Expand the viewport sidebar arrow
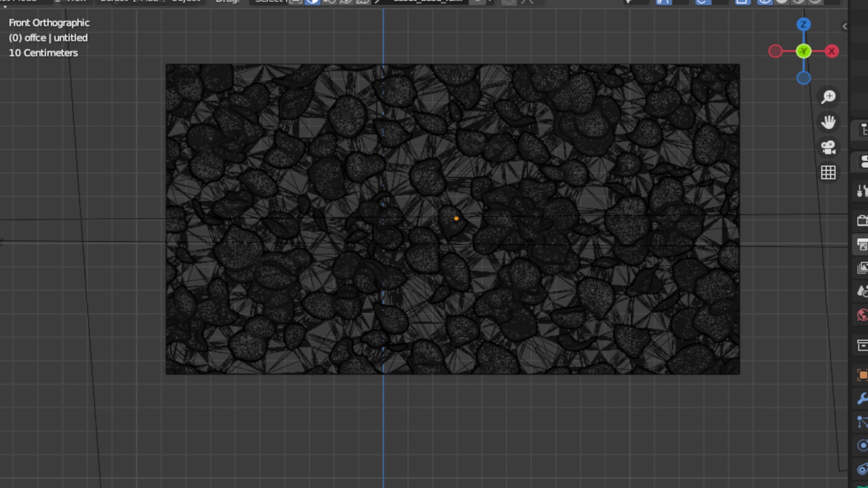 (x=844, y=26)
